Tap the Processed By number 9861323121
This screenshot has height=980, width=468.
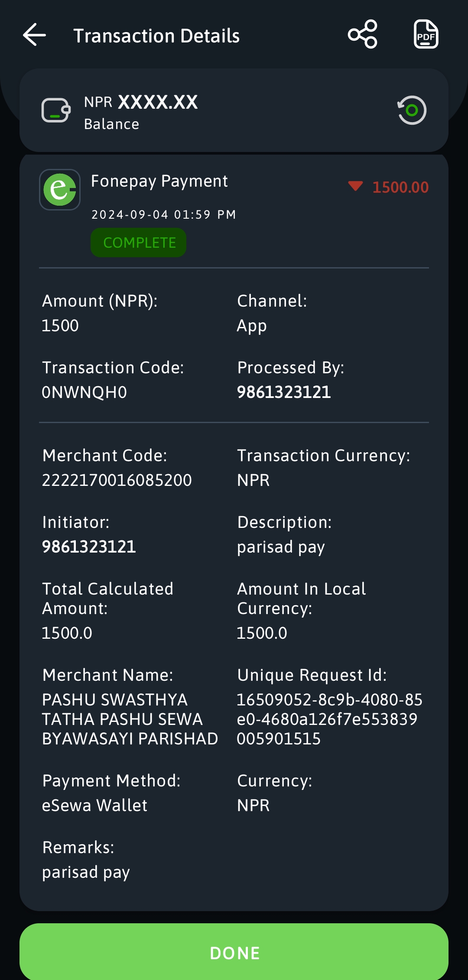click(284, 392)
